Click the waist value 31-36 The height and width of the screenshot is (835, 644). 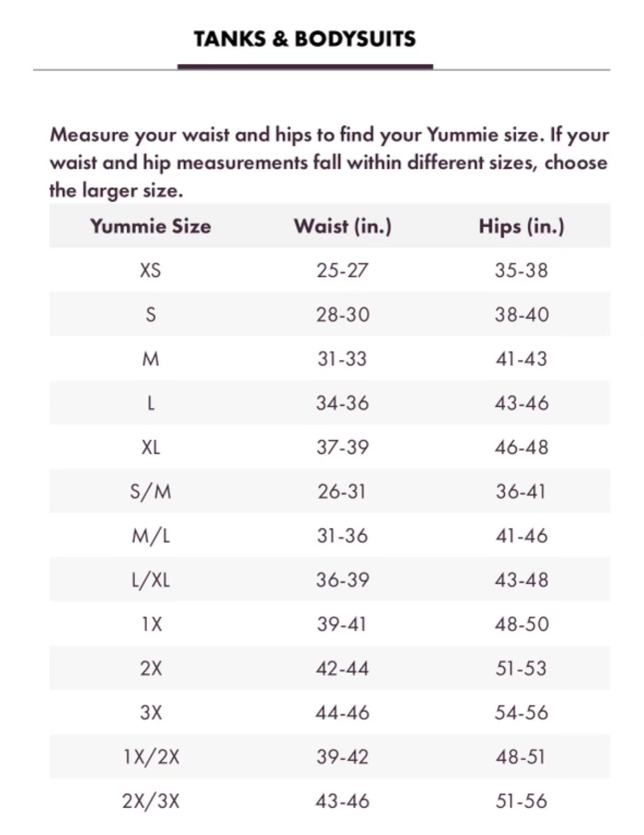(342, 536)
